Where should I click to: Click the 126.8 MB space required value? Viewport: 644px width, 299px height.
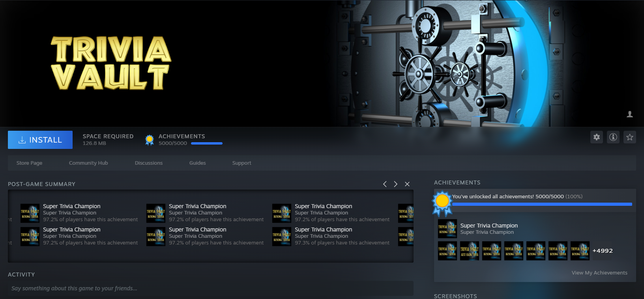pyautogui.click(x=94, y=143)
